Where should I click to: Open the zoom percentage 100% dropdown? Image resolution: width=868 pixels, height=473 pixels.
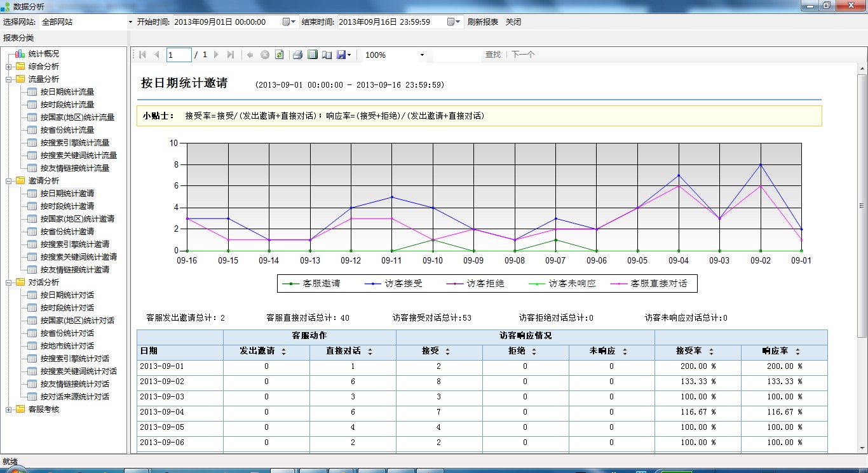coord(422,55)
